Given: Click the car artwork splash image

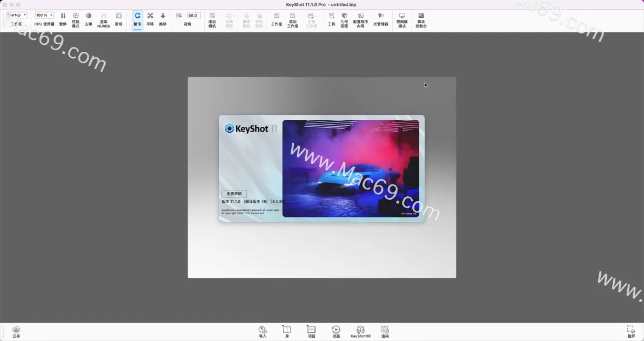Looking at the screenshot, I should click(351, 168).
